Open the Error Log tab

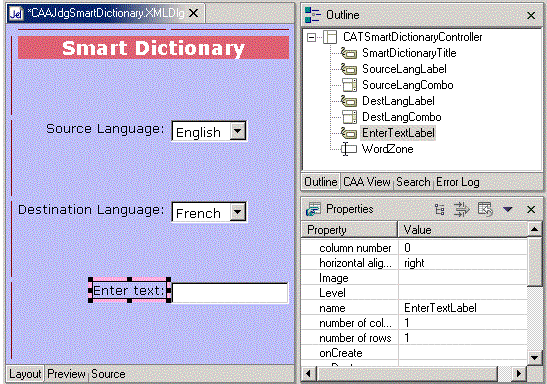[x=458, y=182]
